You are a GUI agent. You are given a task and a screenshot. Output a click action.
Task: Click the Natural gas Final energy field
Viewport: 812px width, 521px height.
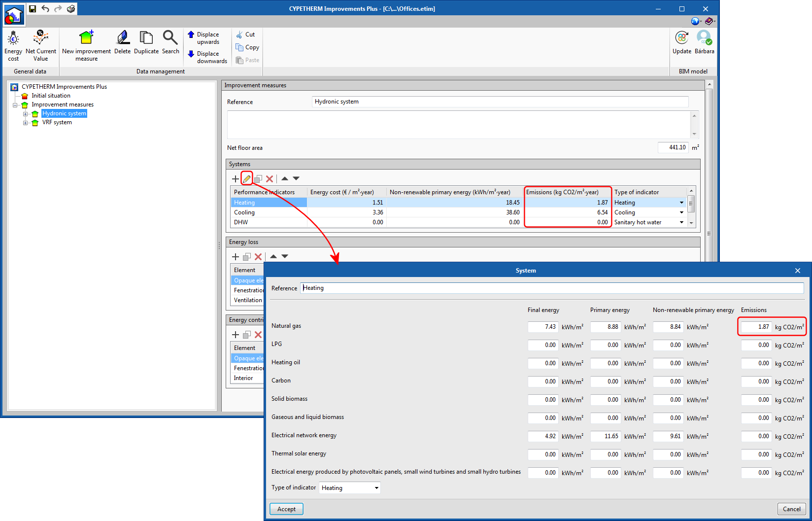(x=543, y=327)
